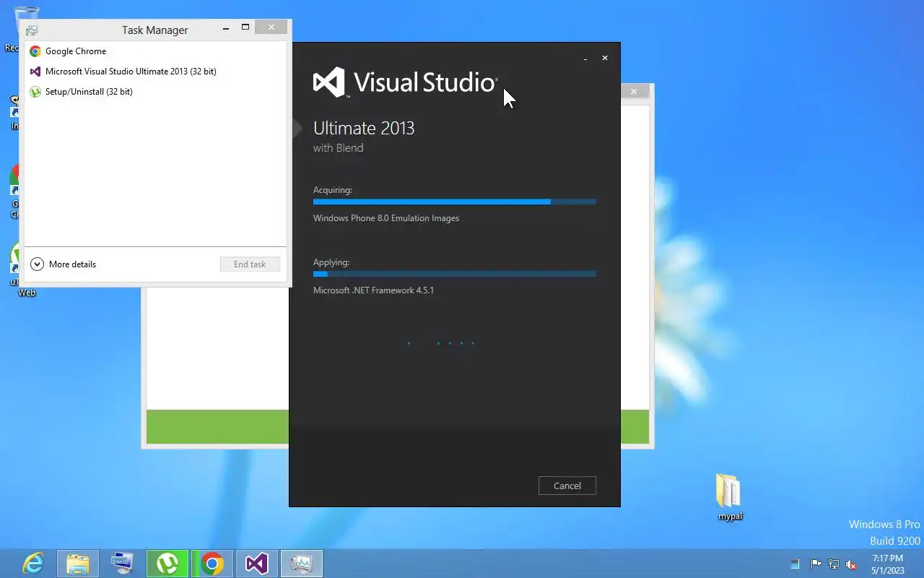Minimize the Task Manager window

pos(226,28)
